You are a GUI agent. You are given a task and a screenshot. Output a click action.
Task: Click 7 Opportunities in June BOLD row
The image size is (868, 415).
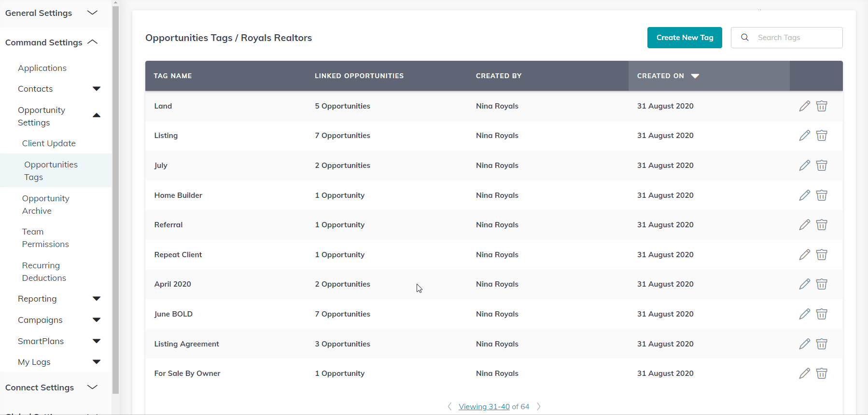coord(343,314)
